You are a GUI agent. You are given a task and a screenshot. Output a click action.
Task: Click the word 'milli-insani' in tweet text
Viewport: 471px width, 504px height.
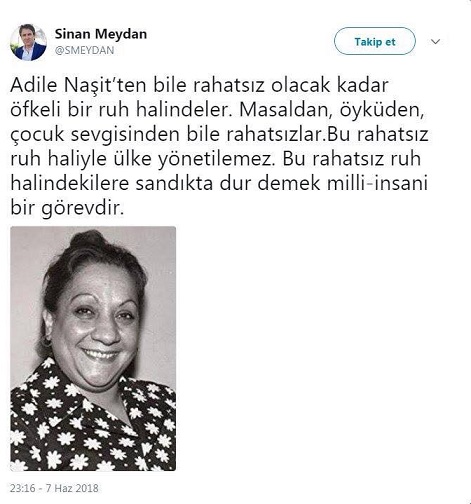tap(377, 183)
